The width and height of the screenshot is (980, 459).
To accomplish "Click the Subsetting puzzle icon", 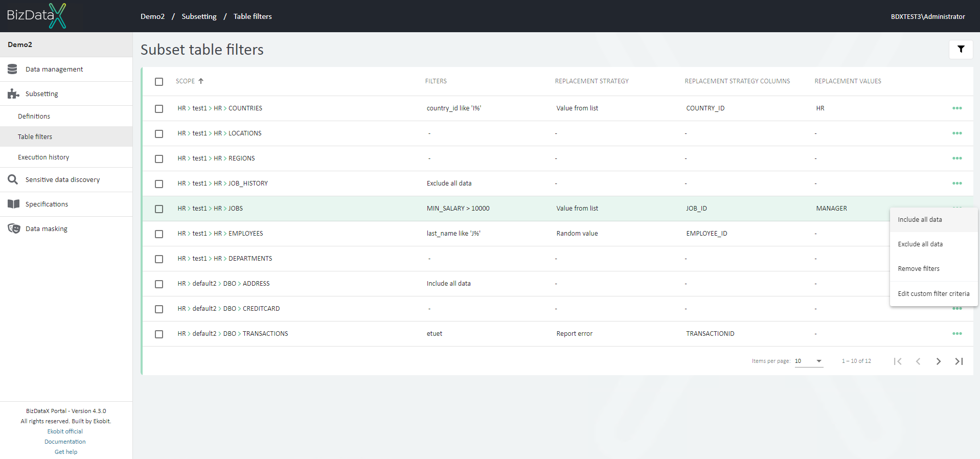I will tap(13, 94).
